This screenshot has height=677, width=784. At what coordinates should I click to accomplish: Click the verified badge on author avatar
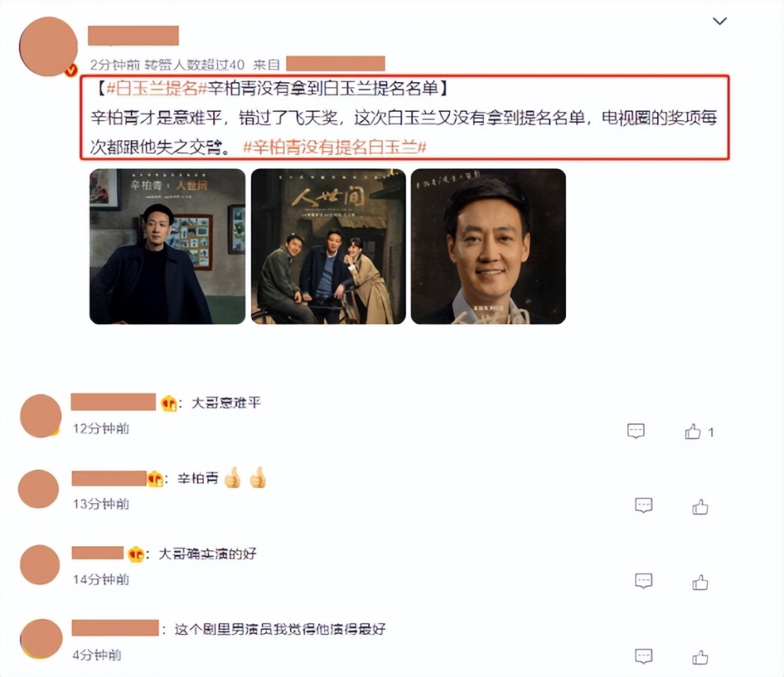[71, 71]
